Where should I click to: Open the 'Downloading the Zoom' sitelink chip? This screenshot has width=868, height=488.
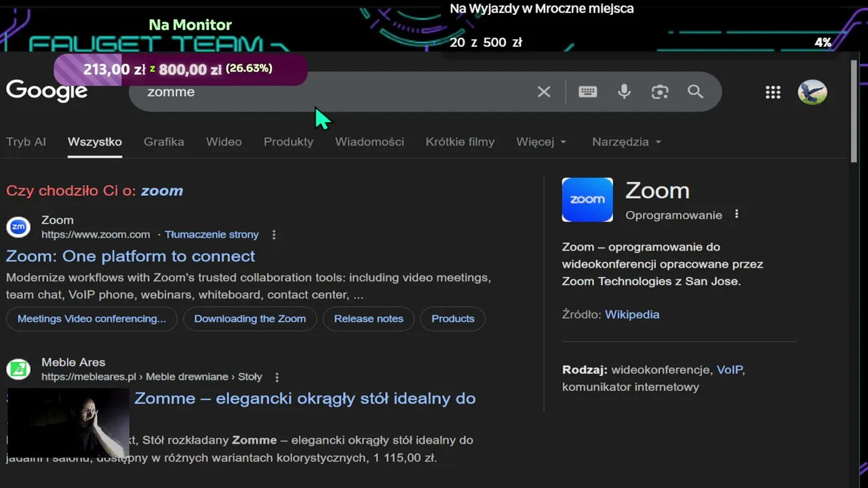tap(250, 319)
